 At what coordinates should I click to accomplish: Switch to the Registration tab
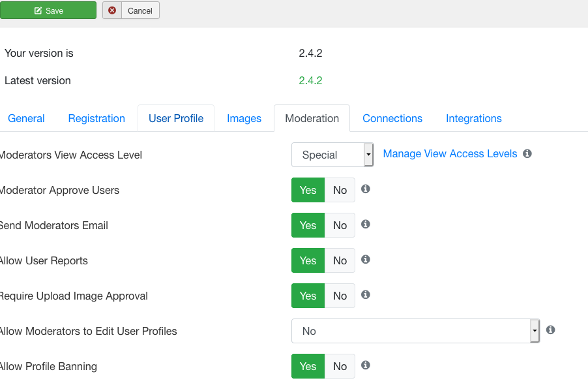point(96,118)
